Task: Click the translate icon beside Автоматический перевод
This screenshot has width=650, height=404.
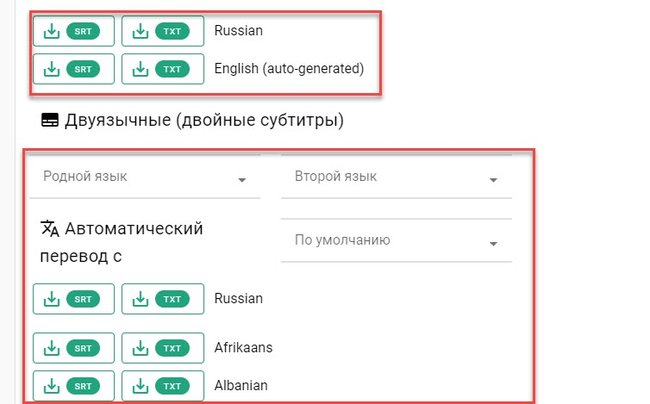Action: (x=50, y=228)
